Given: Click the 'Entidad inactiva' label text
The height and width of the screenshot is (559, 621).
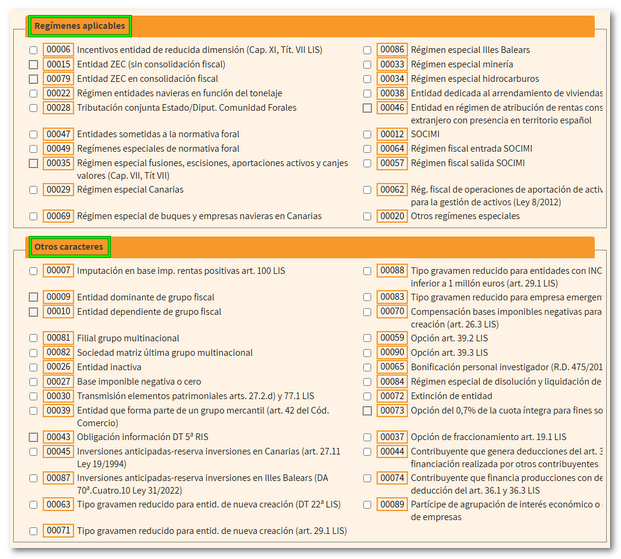Looking at the screenshot, I should coord(109,367).
